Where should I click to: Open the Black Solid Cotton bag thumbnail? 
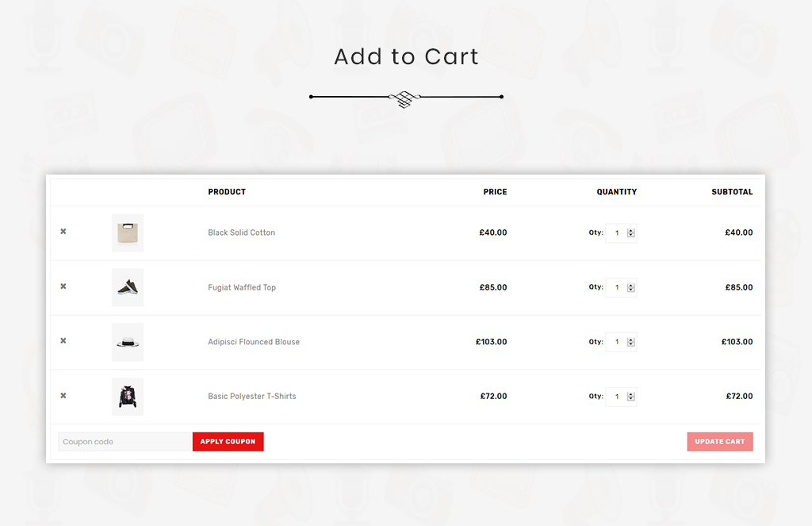pyautogui.click(x=128, y=232)
